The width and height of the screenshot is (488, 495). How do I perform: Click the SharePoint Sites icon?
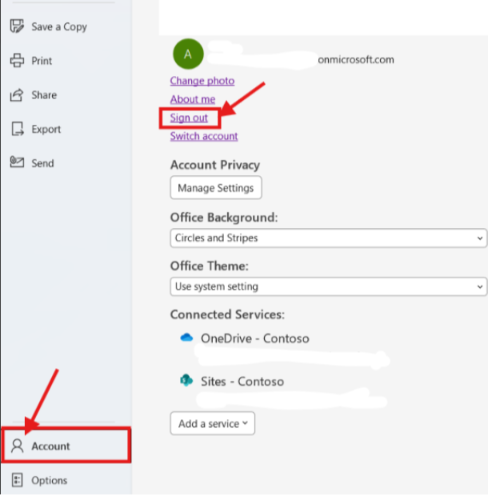tap(186, 380)
